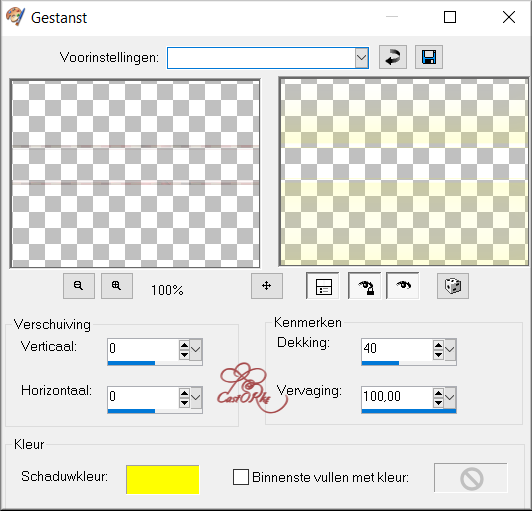Screen dimensions: 532x511
Task: Decrease the Dekking value with down arrow
Action: click(x=438, y=355)
